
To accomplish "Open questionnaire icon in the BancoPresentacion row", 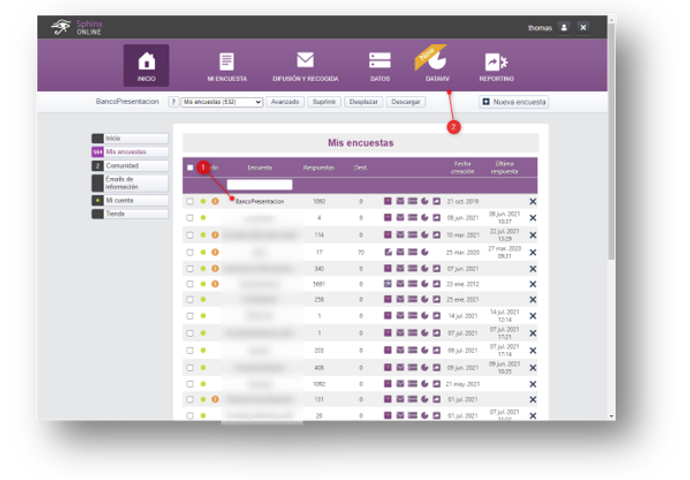I will pos(387,201).
